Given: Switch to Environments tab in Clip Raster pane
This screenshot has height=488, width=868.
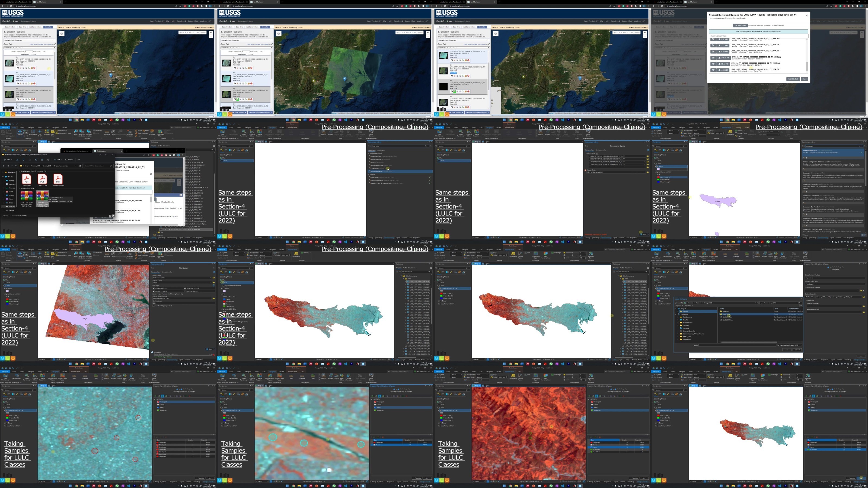Looking at the screenshot, I should click(167, 272).
